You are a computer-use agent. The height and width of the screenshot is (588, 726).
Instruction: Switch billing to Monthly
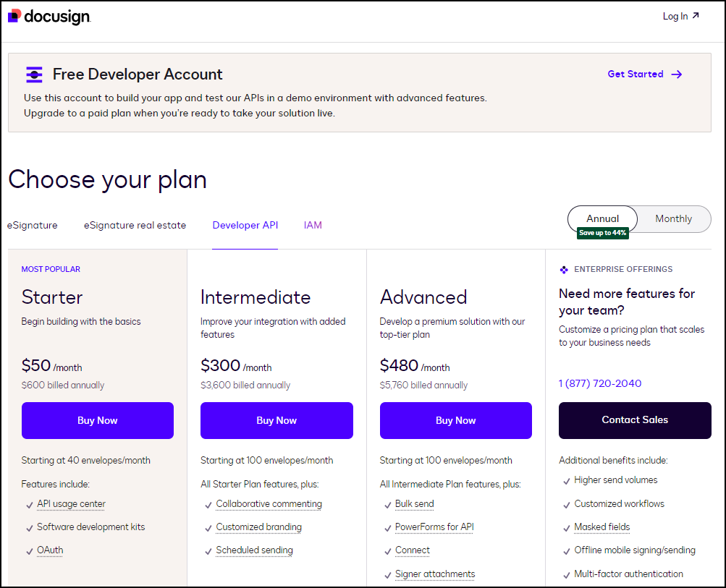coord(673,218)
